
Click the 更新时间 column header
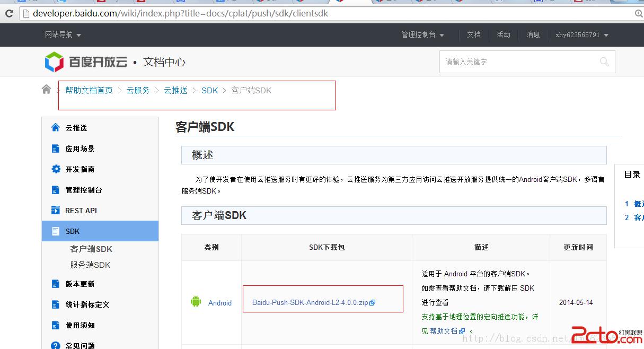pos(578,247)
